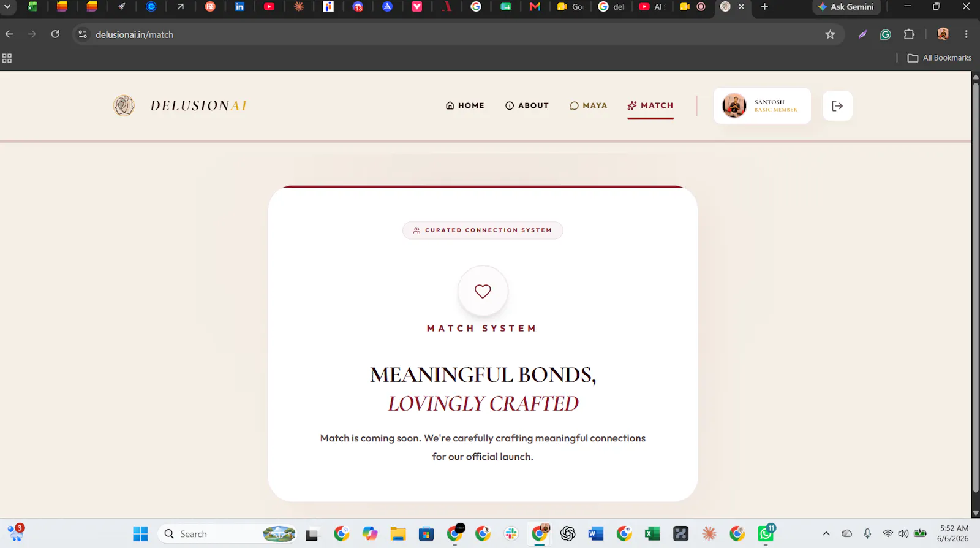980x548 pixels.
Task: Switch to the YouTube tab labeled "AI"
Action: (652, 7)
